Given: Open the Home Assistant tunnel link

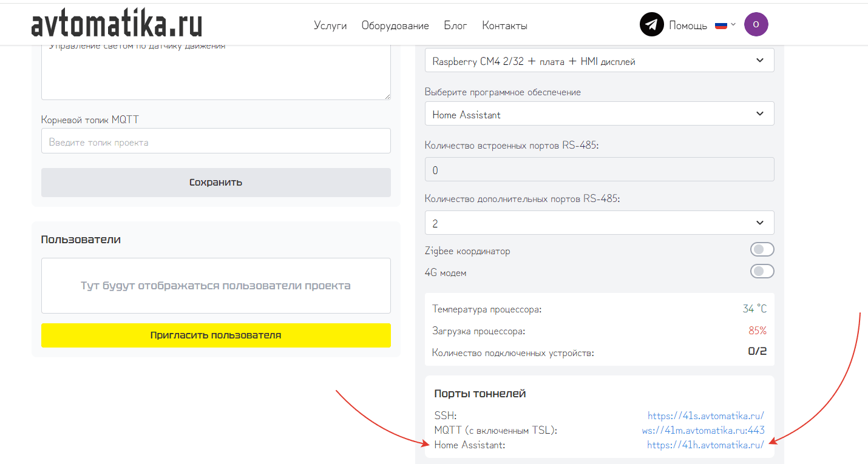Looking at the screenshot, I should click(x=705, y=445).
